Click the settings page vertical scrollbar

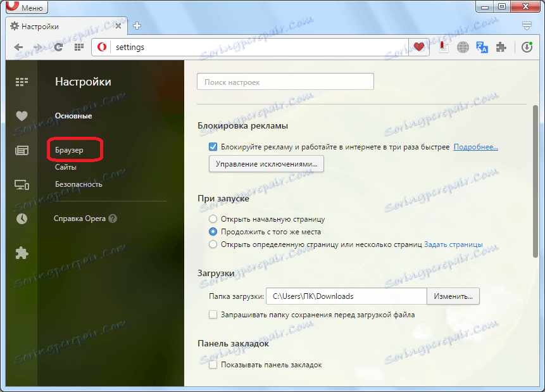536,181
